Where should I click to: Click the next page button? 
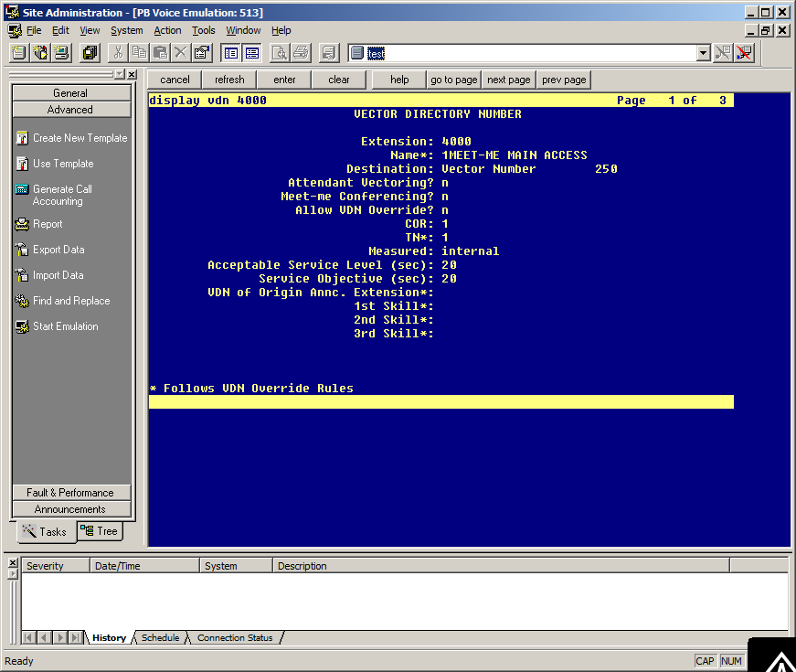coord(508,80)
